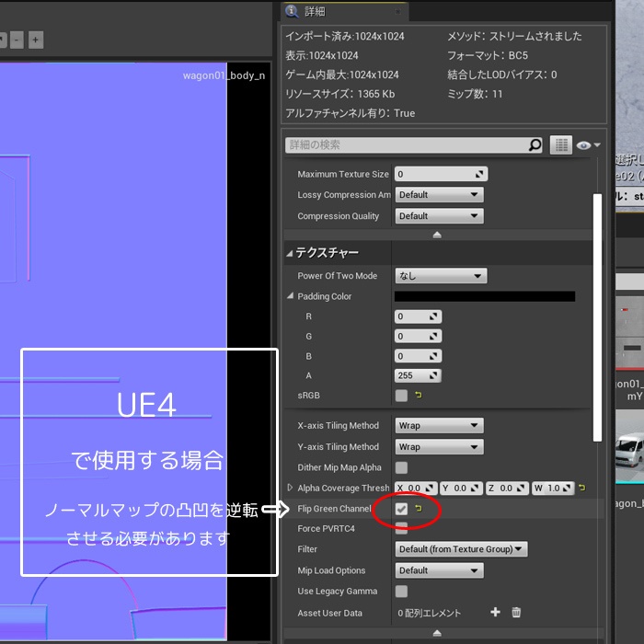Expand the Alpha Coverage Thresh row
This screenshot has width=644, height=644.
coord(290,488)
